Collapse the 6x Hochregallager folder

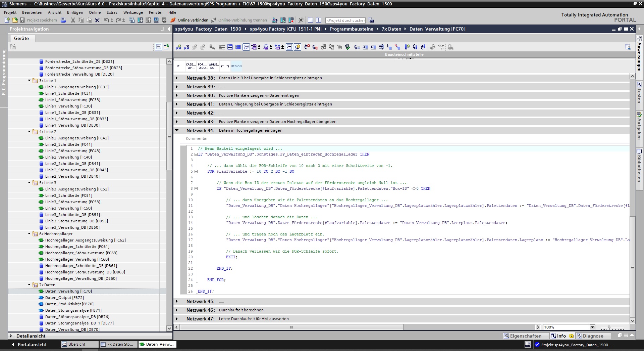coord(29,234)
